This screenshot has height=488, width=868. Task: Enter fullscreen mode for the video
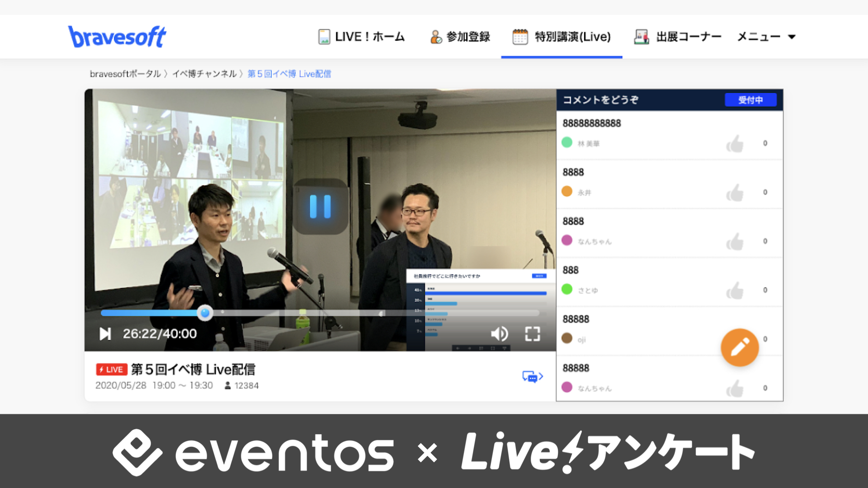tap(533, 334)
